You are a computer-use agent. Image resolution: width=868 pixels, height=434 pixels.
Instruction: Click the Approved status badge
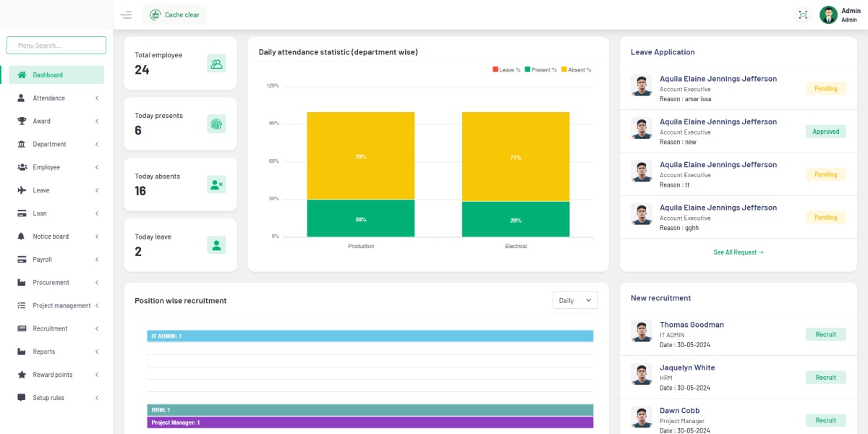pyautogui.click(x=825, y=132)
